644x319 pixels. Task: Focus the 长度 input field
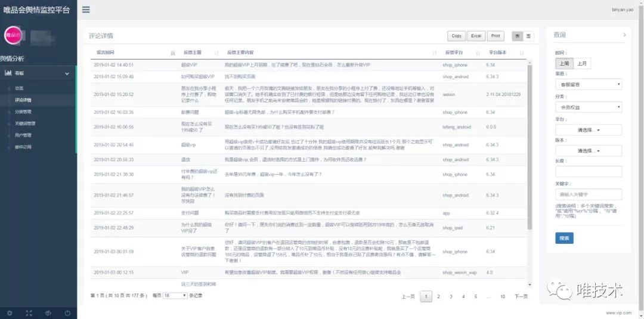tap(589, 172)
